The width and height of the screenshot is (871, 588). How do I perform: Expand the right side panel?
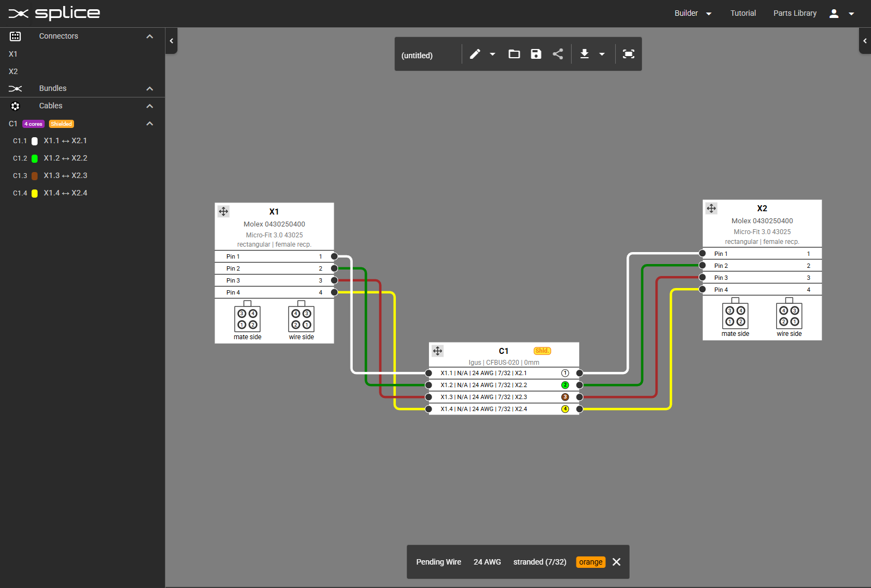click(864, 41)
